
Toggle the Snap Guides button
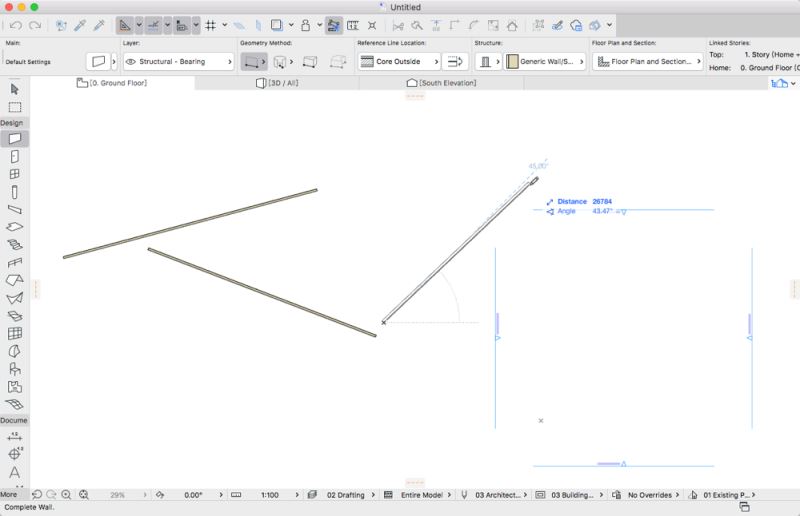coord(153,25)
